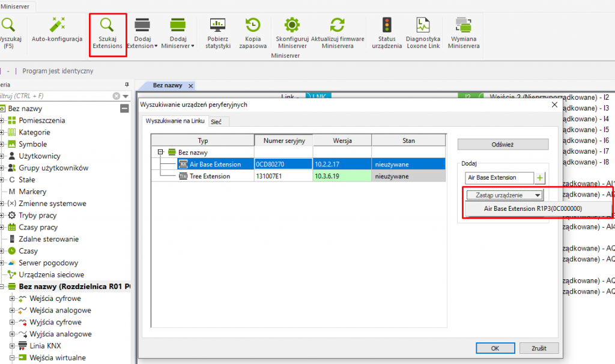615x364 pixels.
Task: Confirm the dialog with OK
Action: (495, 348)
